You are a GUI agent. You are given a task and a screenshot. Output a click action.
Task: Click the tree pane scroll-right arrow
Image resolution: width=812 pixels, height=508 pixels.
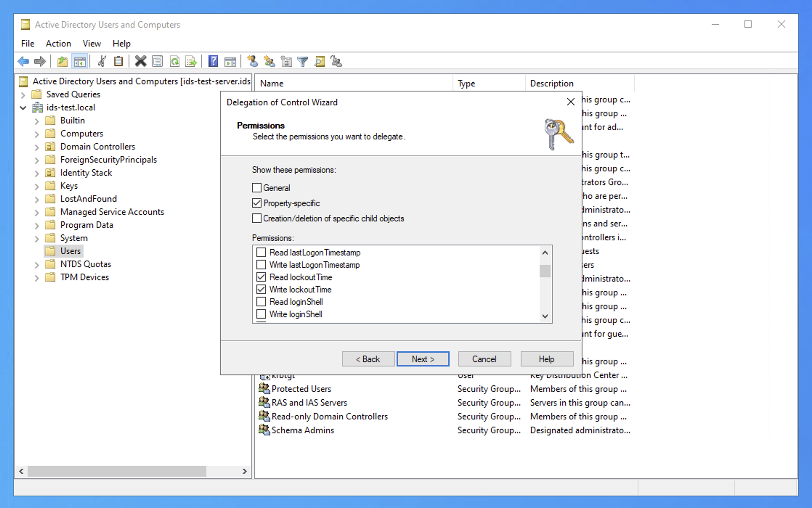[x=245, y=471]
